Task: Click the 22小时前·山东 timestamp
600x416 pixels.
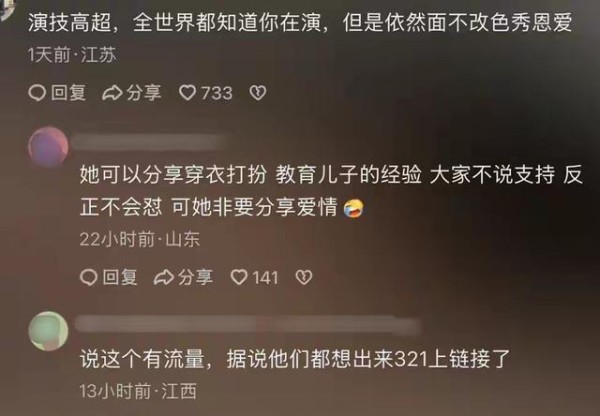Action: click(140, 240)
